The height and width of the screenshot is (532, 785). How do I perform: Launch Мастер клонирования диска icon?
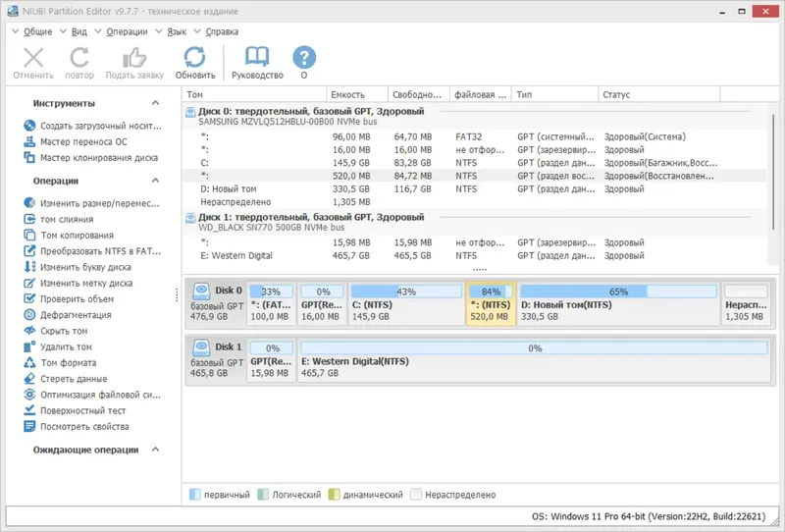tap(29, 157)
